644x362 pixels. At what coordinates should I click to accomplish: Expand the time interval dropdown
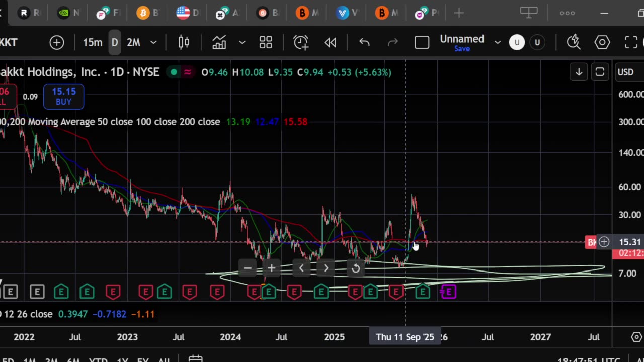click(153, 43)
